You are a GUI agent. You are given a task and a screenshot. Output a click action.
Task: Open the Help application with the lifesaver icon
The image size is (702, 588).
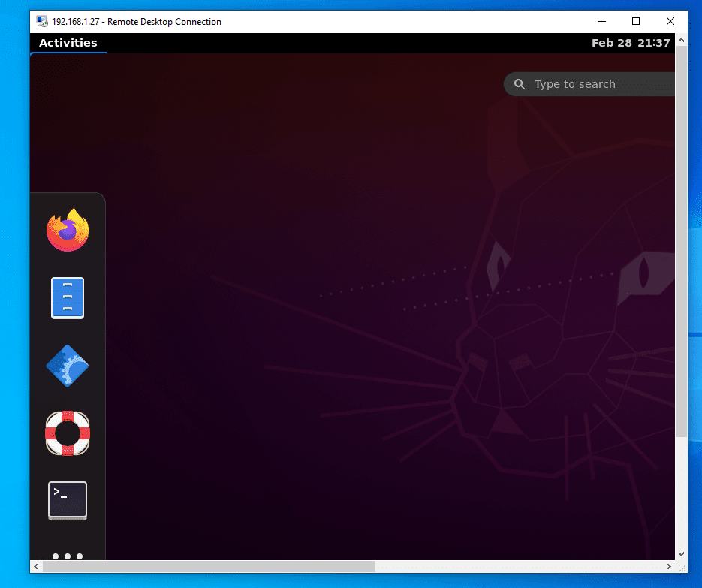pos(68,433)
